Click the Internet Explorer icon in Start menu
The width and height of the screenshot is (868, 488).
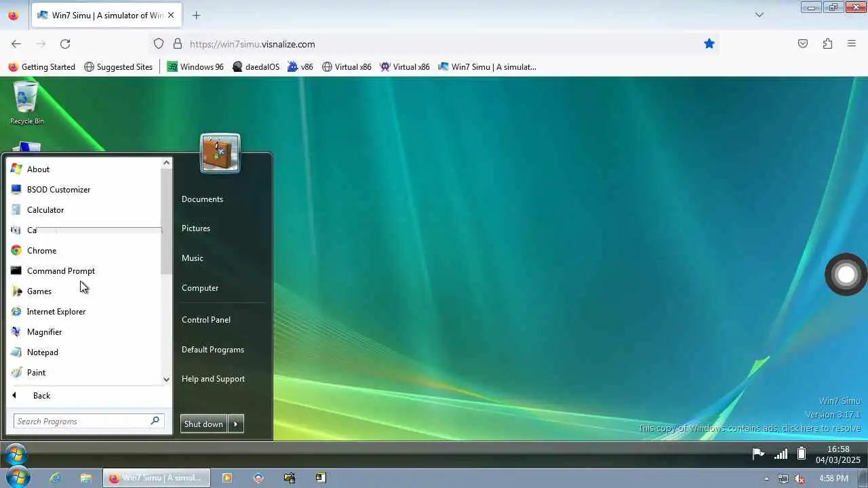[16, 311]
